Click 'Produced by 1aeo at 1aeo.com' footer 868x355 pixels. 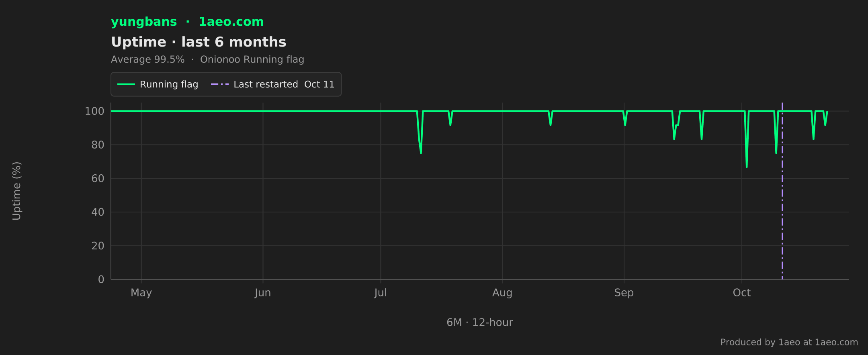(x=789, y=342)
